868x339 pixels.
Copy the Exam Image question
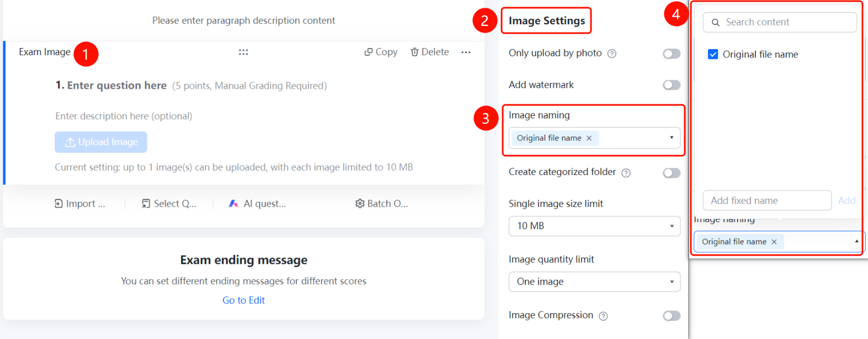pos(381,52)
